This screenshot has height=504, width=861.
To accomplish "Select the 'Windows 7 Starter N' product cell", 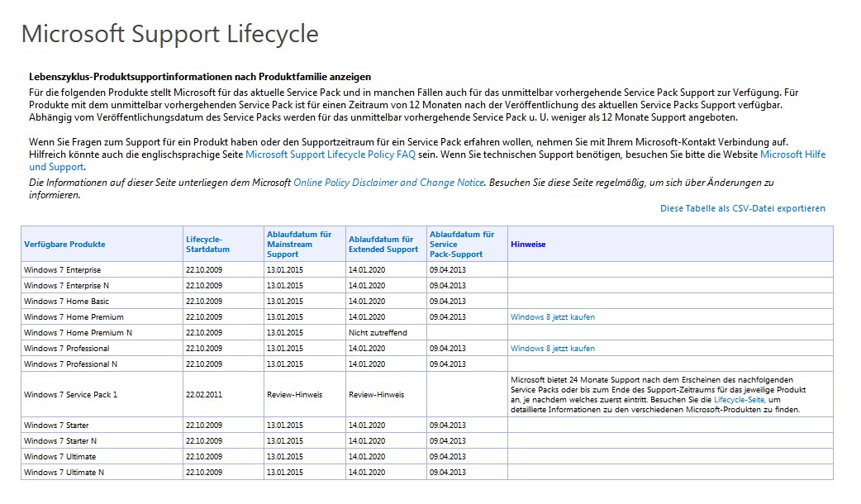I will [x=102, y=440].
